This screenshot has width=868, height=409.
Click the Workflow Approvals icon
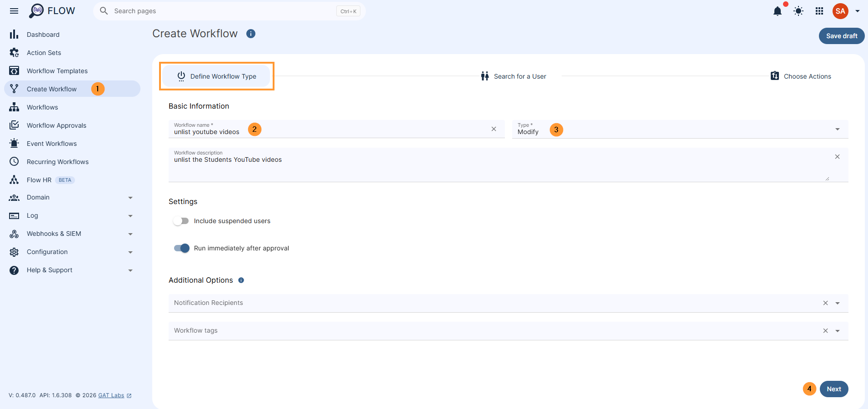(14, 125)
